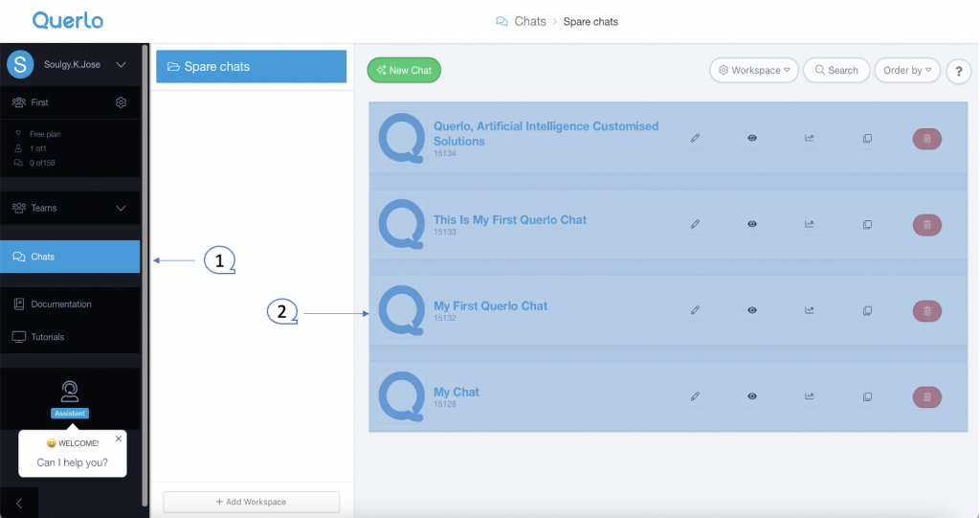Delete Querlo, Artificial Intelligence Customised Solutions chat
This screenshot has width=980, height=518.
(926, 139)
